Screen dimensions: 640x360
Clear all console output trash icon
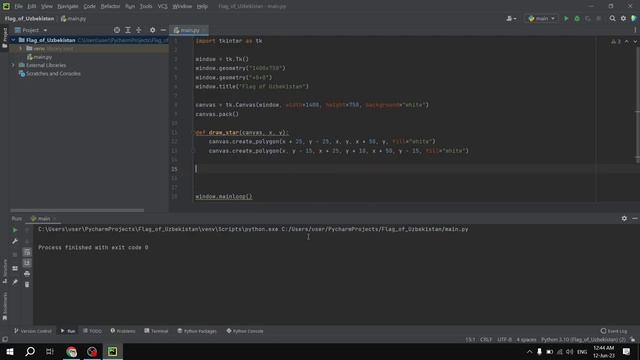[27, 284]
